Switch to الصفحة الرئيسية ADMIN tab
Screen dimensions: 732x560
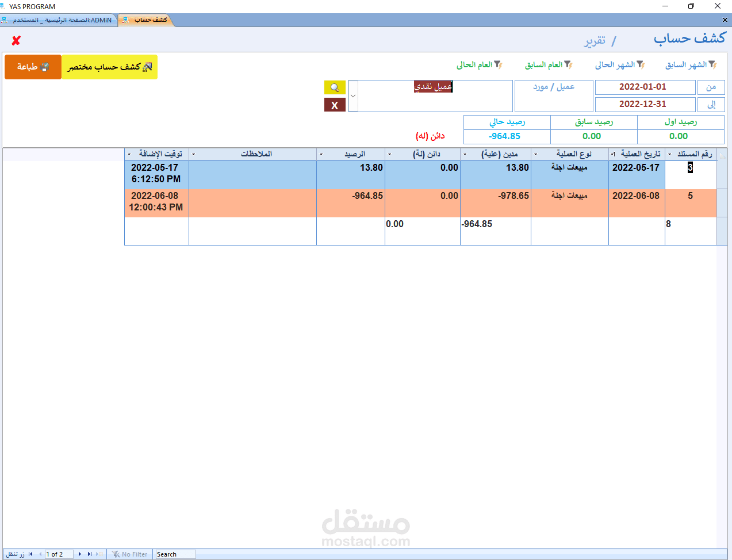coord(58,20)
